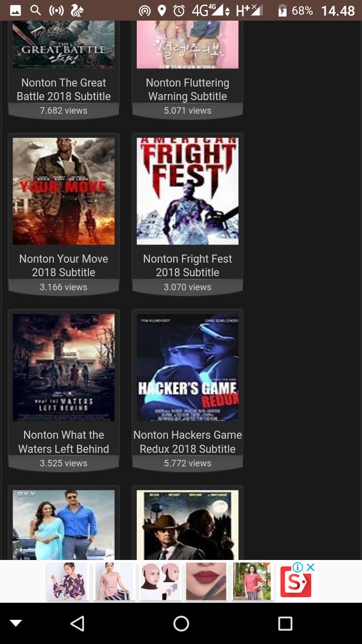The width and height of the screenshot is (362, 644).
Task: Open Nonton Fright Fest 2018 Subtitle link
Action: click(x=188, y=266)
